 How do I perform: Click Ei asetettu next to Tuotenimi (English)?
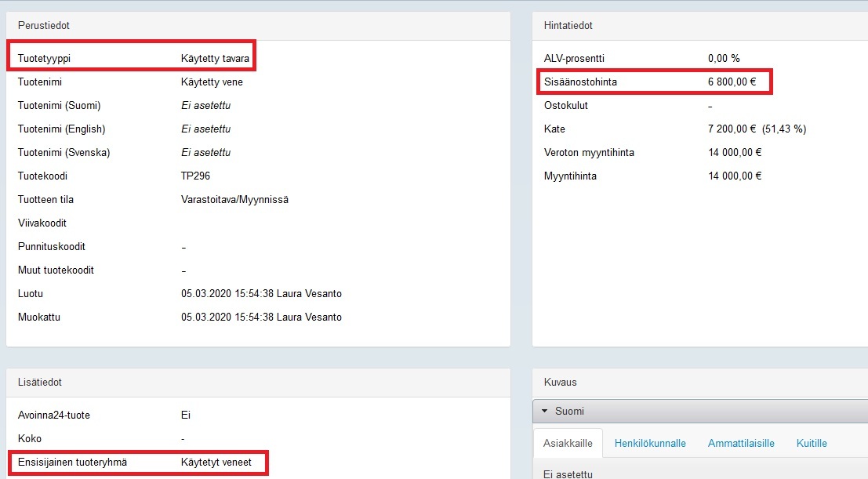point(205,129)
